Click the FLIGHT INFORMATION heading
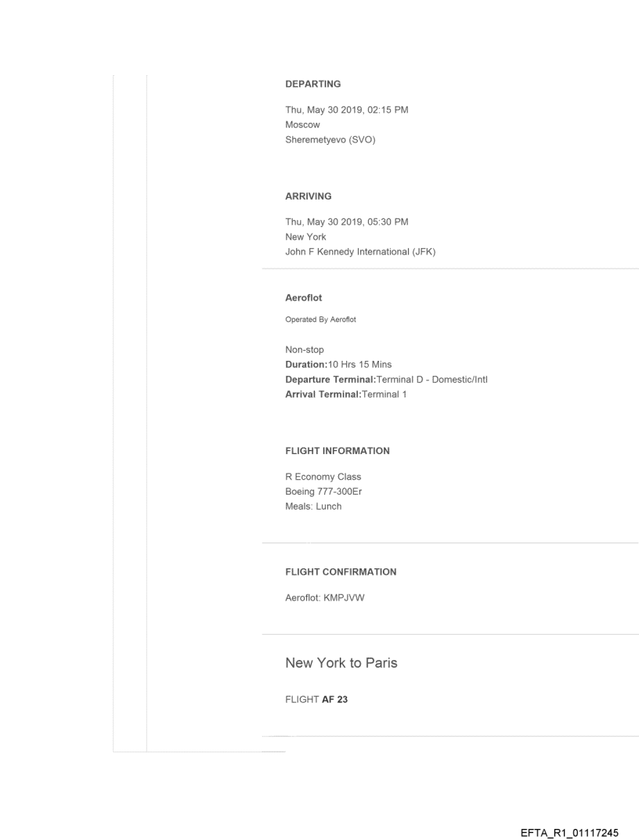The height and width of the screenshot is (840, 639). click(338, 451)
